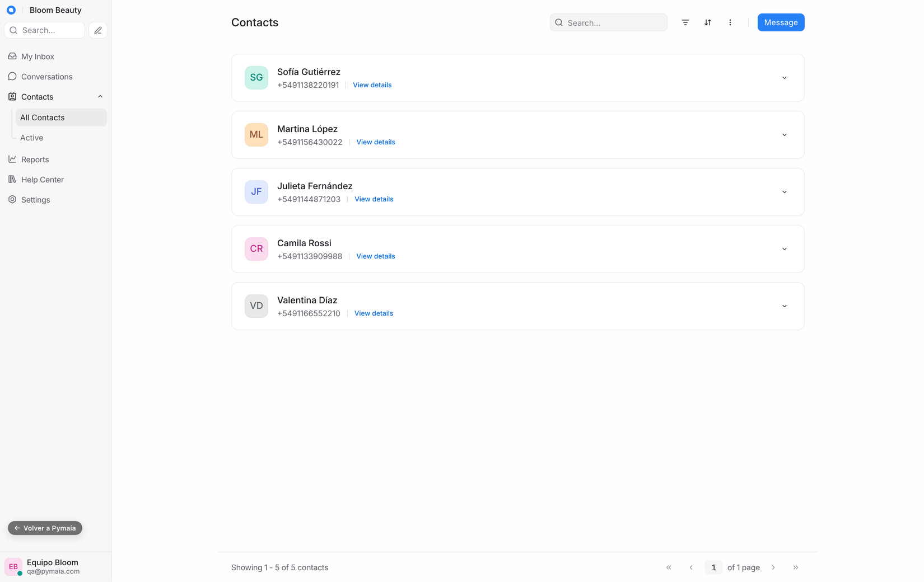The height and width of the screenshot is (582, 924).
Task: Click the Bloom Beauty logo icon
Action: (x=11, y=10)
